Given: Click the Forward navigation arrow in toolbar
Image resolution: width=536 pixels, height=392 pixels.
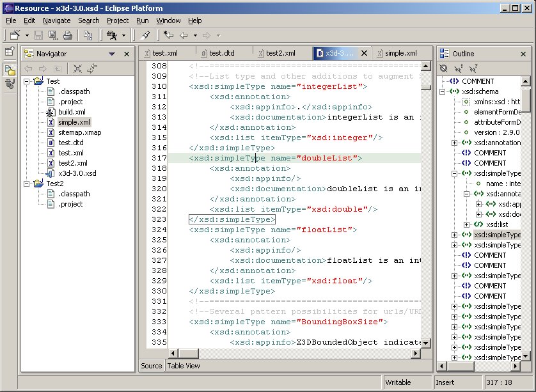Looking at the screenshot, I should pos(207,35).
